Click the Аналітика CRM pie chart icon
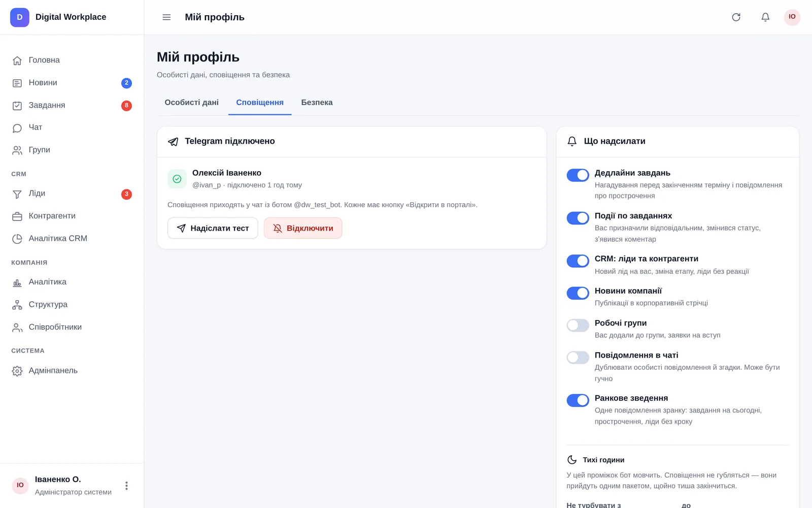The width and height of the screenshot is (812, 508). [17, 239]
